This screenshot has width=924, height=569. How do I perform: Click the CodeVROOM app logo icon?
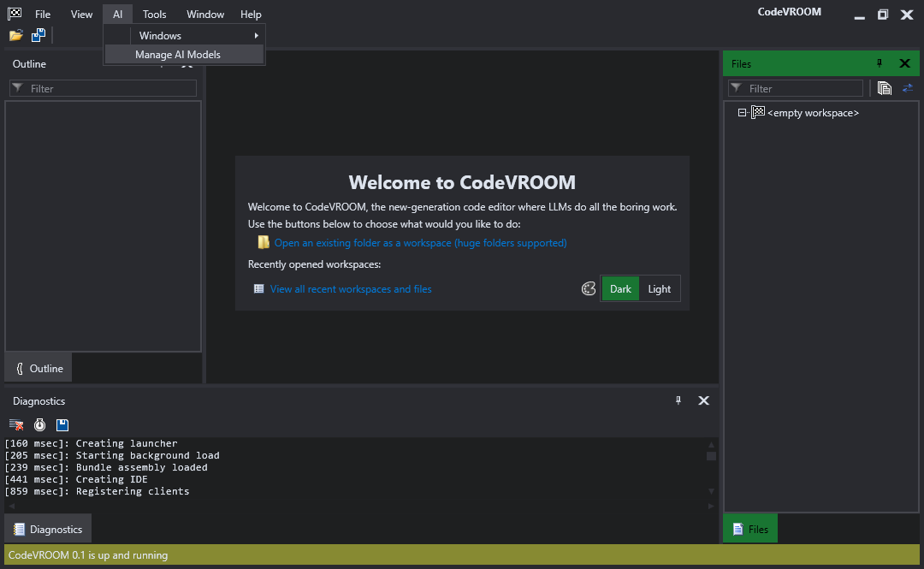coord(15,14)
